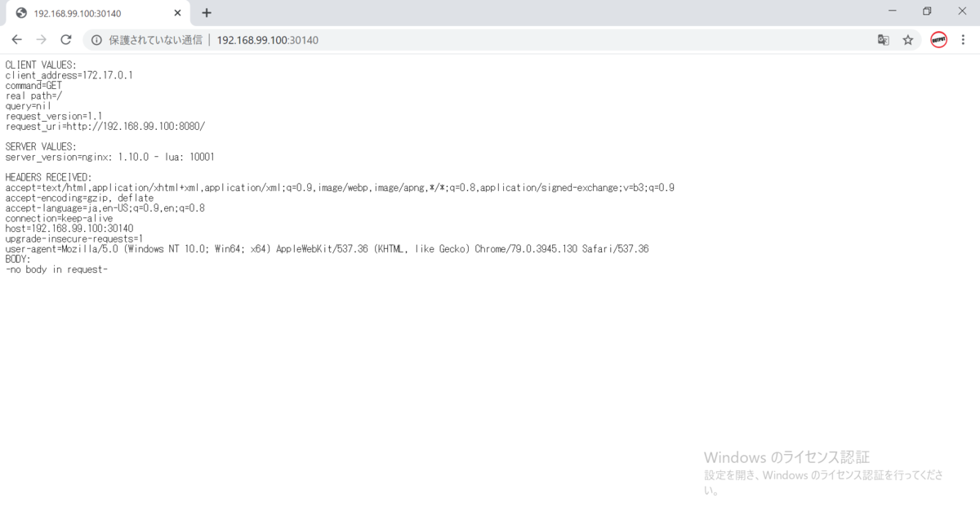Open the site info not-secure icon
This screenshot has height=521, width=980.
pyautogui.click(x=96, y=39)
